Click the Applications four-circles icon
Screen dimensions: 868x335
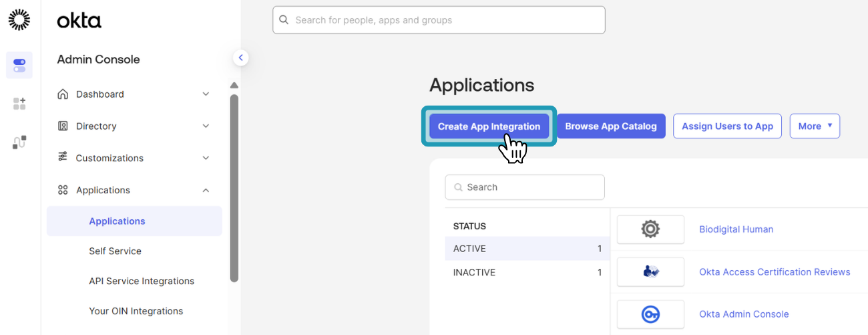coord(63,190)
